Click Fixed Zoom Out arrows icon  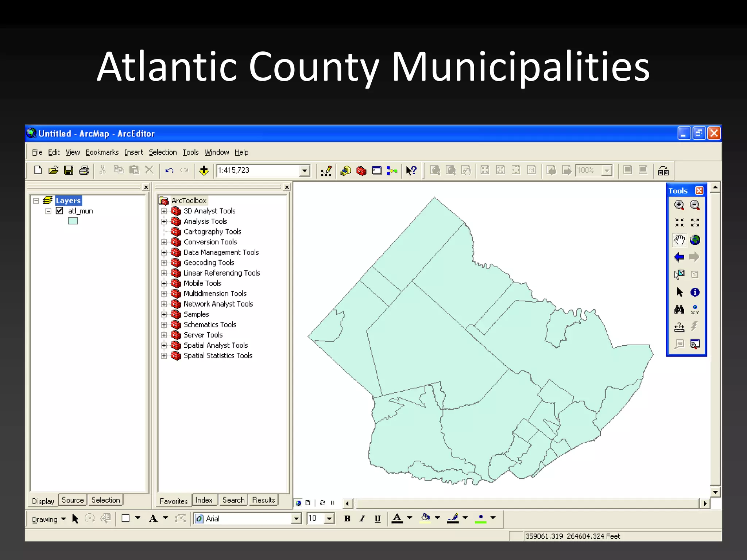pyautogui.click(x=695, y=222)
